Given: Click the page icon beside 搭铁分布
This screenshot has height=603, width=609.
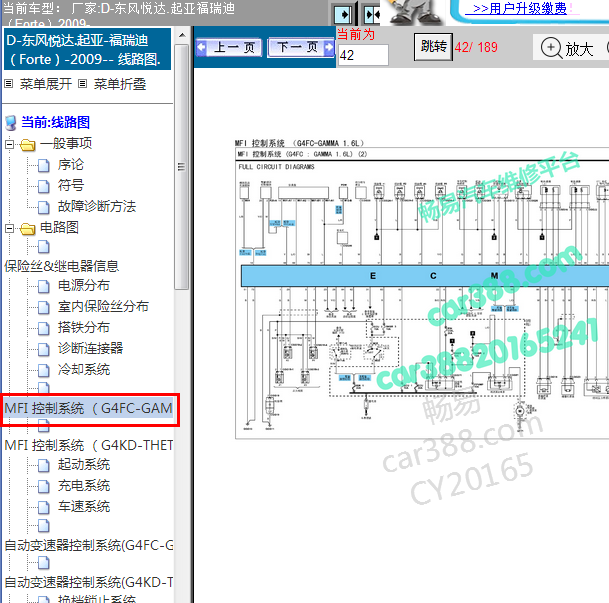Looking at the screenshot, I should tap(44, 328).
